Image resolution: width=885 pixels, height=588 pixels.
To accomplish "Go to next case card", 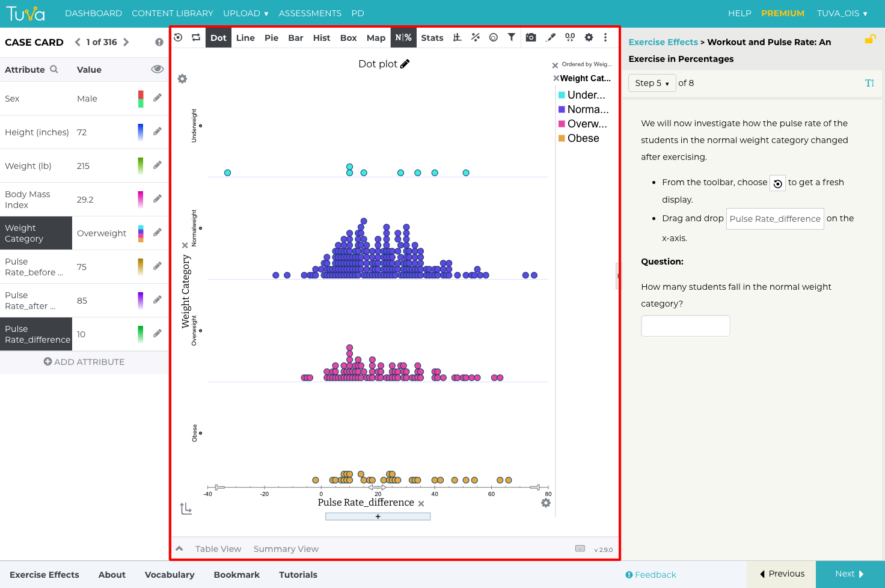I will 126,42.
